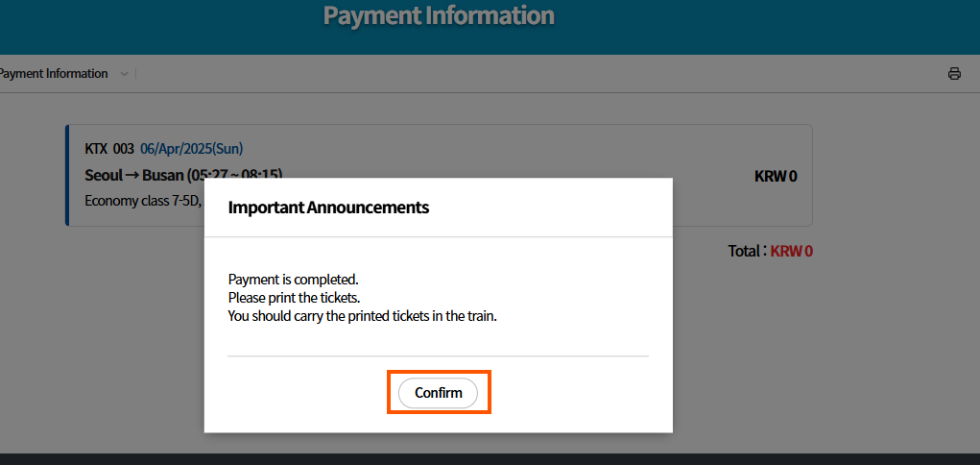Image resolution: width=980 pixels, height=465 pixels.
Task: Click the KRW 0 ticket fare
Action: pyautogui.click(x=776, y=176)
